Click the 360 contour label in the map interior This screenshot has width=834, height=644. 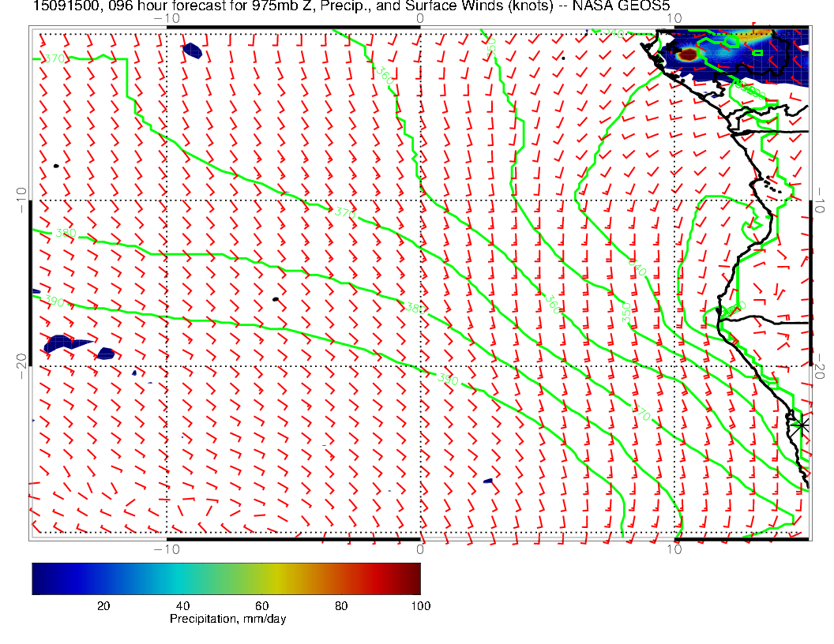tap(553, 305)
